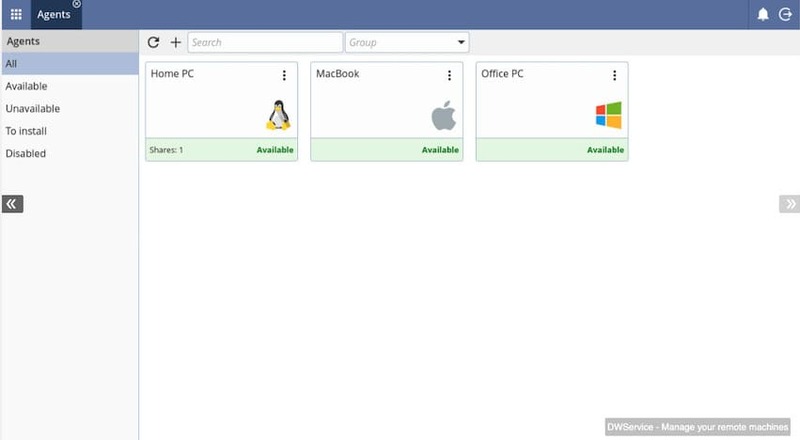800x440 pixels.
Task: Open Home PC options menu
Action: click(284, 76)
